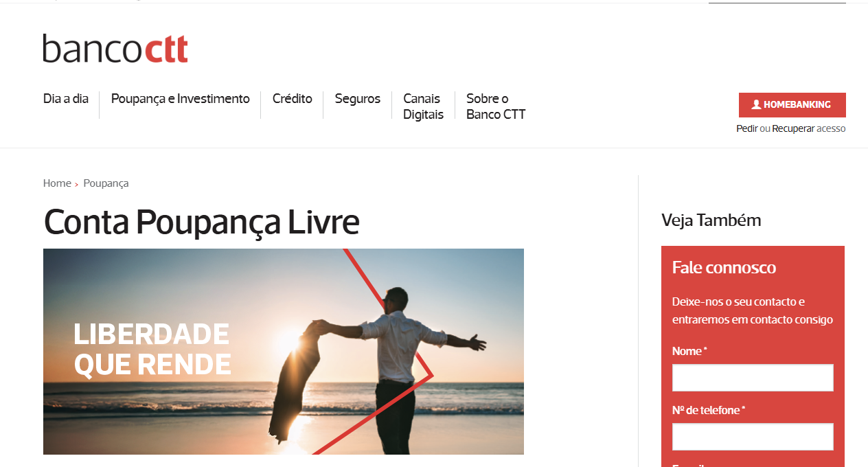Click the Banco CTT logo

pyautogui.click(x=115, y=49)
